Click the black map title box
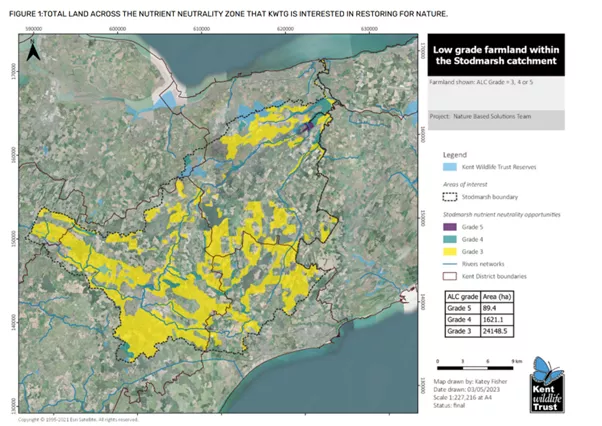The width and height of the screenshot is (602, 426). 496,57
